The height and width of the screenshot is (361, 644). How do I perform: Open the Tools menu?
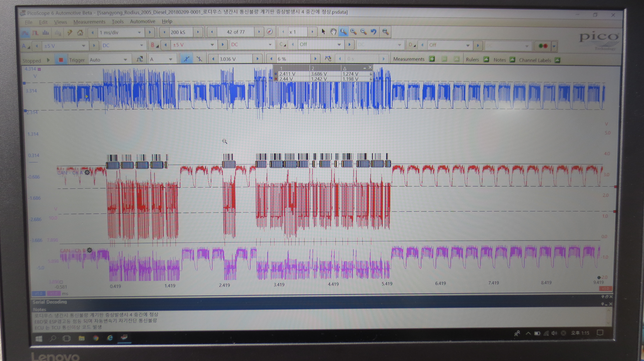(118, 21)
